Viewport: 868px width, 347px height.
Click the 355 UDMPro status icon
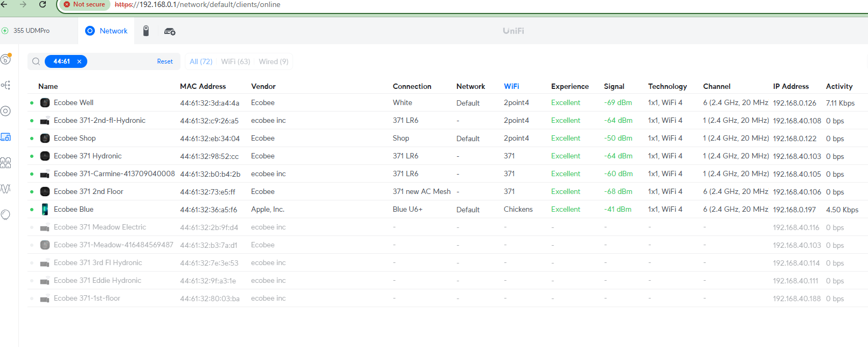5,31
